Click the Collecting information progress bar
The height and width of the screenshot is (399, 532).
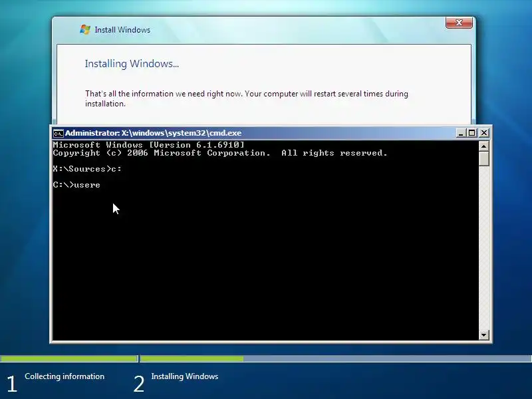point(69,358)
